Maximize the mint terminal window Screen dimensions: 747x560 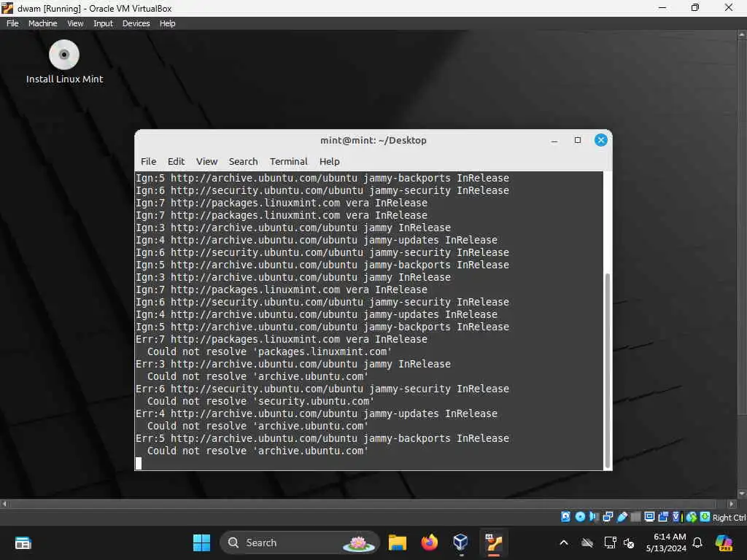[x=578, y=140]
